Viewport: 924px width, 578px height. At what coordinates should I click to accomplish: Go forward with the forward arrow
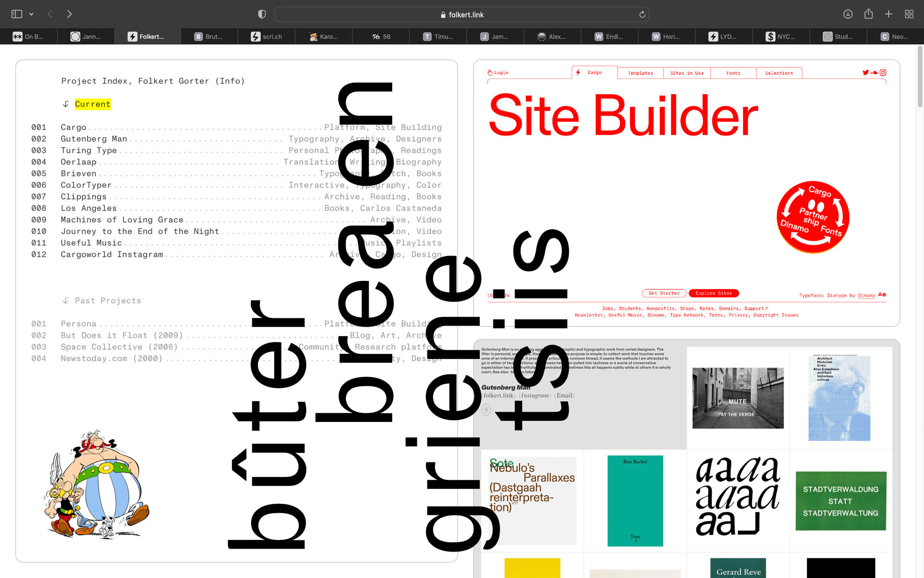tap(69, 14)
